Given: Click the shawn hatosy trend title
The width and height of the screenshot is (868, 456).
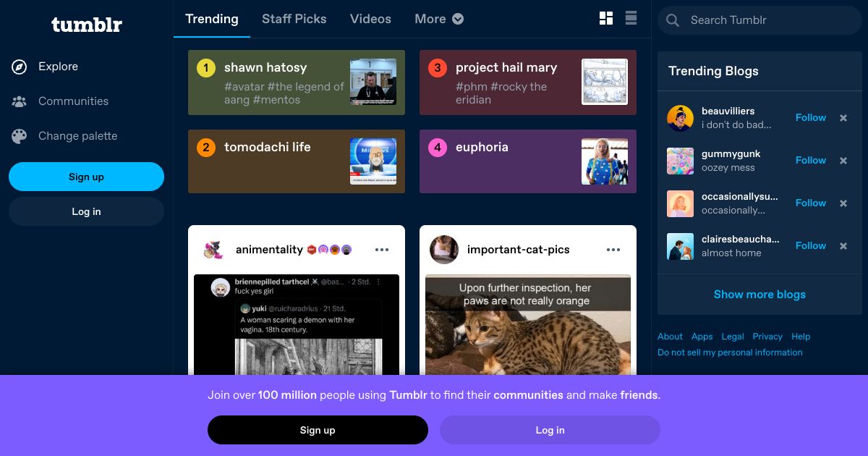Looking at the screenshot, I should click(x=265, y=68).
